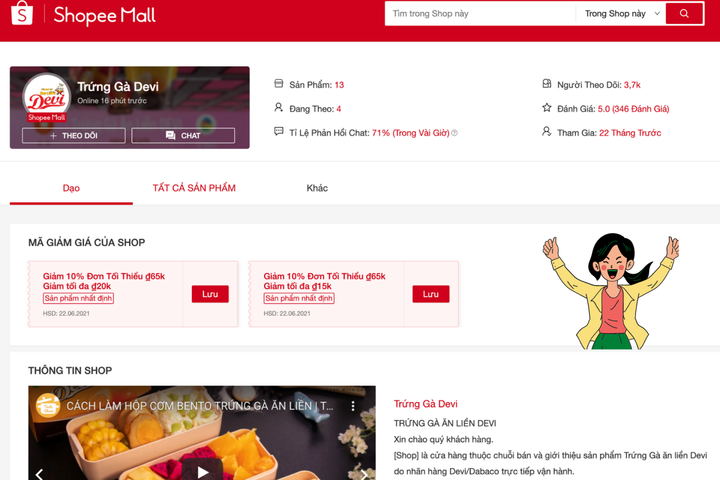Expand the "Trong Shop này" dropdown
Viewport: 720px width, 480px height.
coord(620,14)
